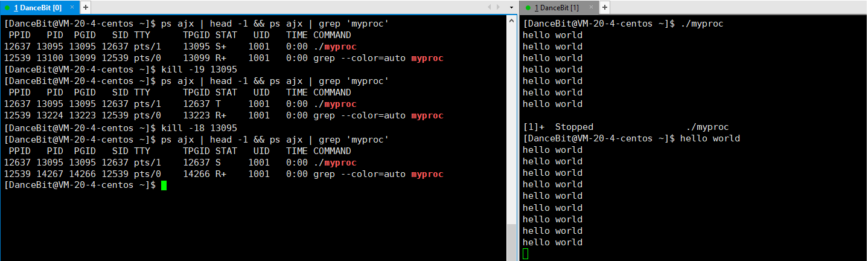Click PID value 13100
The width and height of the screenshot is (868, 261).
click(49, 58)
